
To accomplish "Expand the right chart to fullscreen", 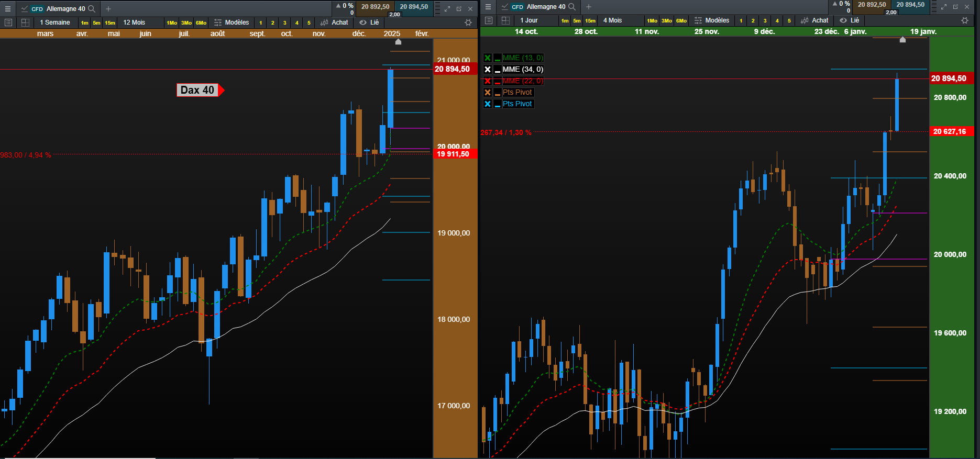I will 944,7.
